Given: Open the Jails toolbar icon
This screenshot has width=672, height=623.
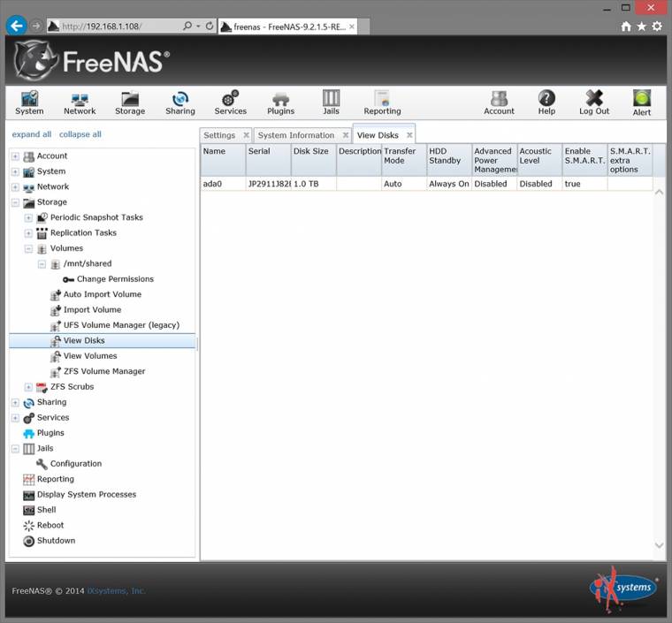Looking at the screenshot, I should point(331,102).
